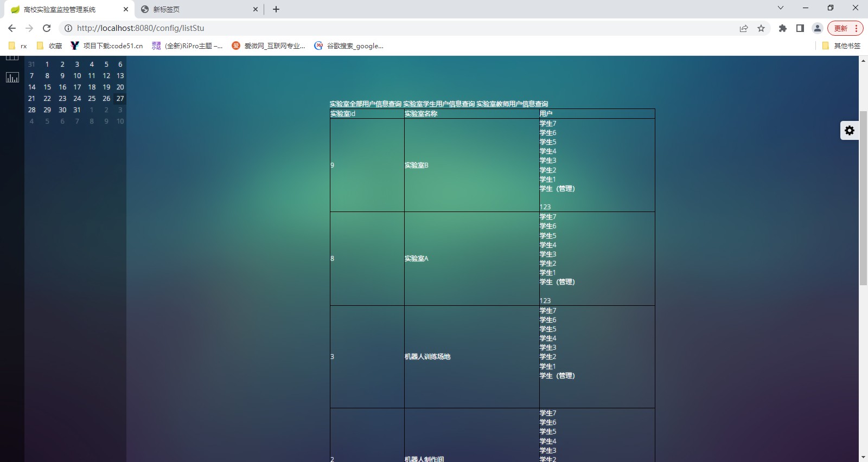
Task: Click 学生（管理） in the 机器人训练场地 row
Action: 557,376
